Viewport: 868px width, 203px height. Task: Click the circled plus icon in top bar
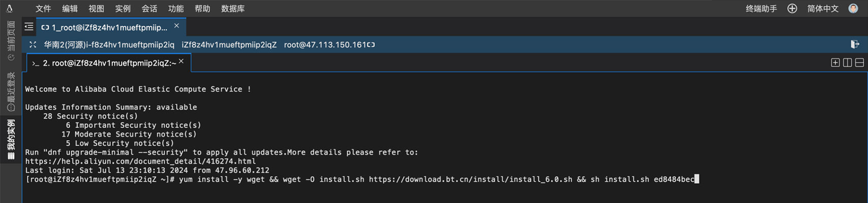click(792, 9)
